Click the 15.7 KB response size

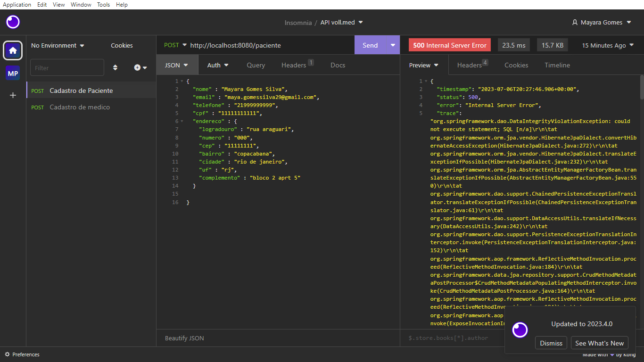553,45
